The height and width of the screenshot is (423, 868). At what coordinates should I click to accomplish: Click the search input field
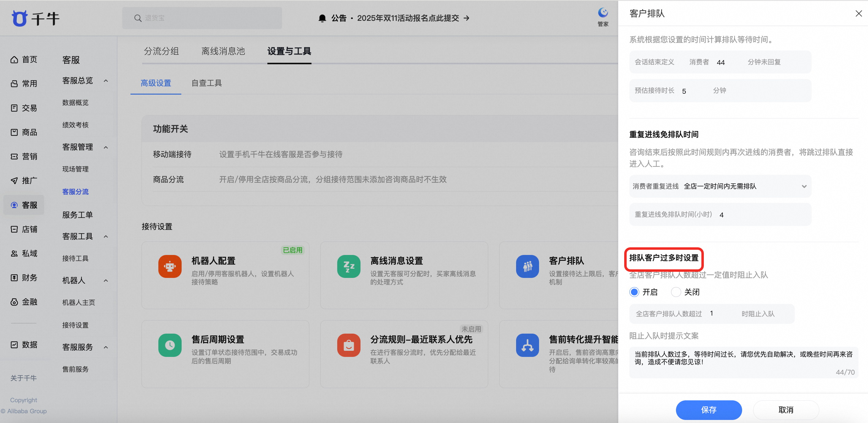[x=202, y=18]
